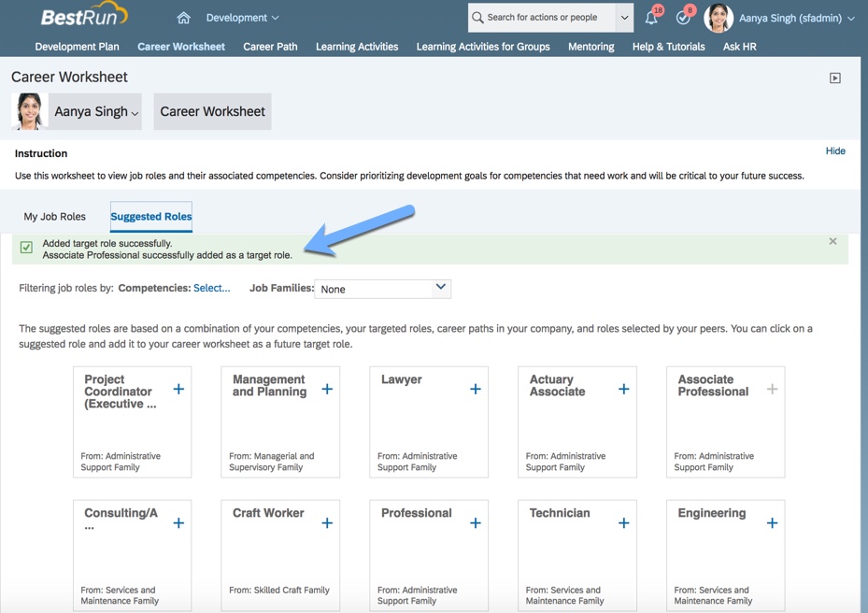868x613 pixels.
Task: Open the Career Path menu item
Action: coord(270,47)
